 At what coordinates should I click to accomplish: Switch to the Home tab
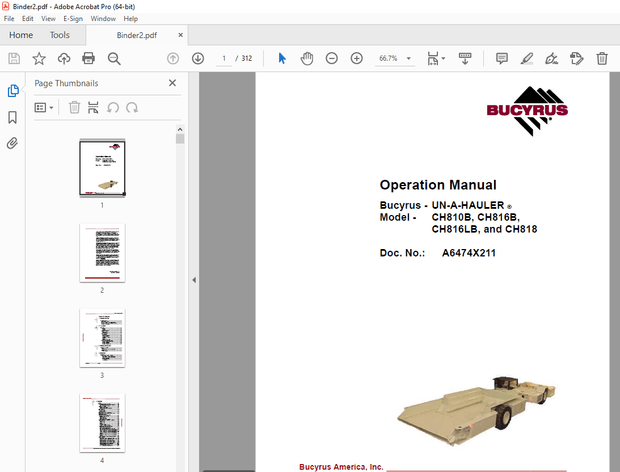(21, 35)
